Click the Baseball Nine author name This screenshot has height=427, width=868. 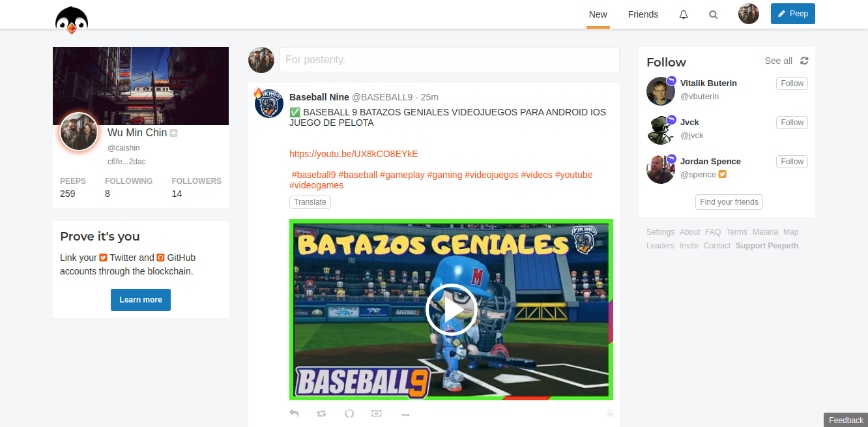click(319, 97)
